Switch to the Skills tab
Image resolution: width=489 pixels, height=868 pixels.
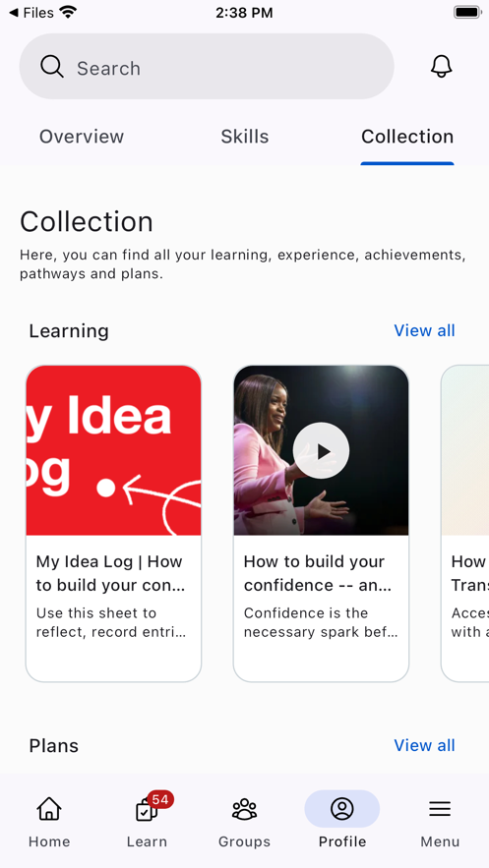tap(245, 137)
